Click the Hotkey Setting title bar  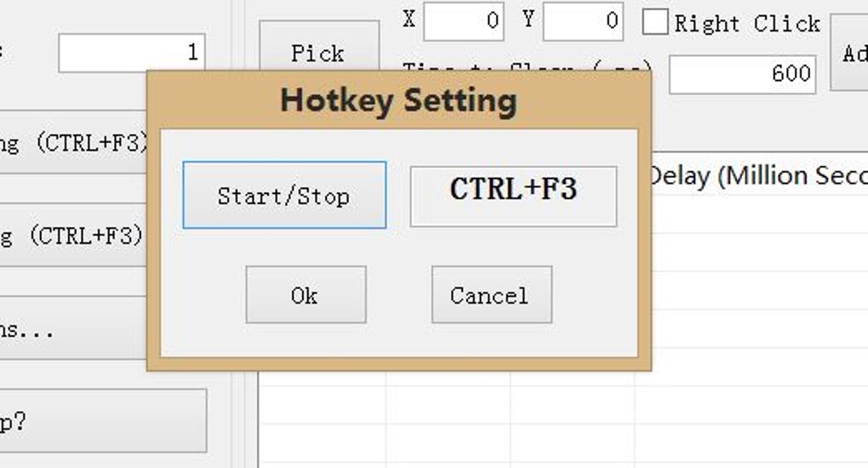398,100
